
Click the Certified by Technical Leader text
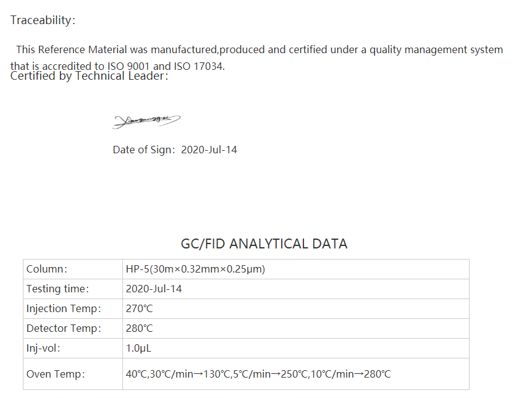pos(89,76)
